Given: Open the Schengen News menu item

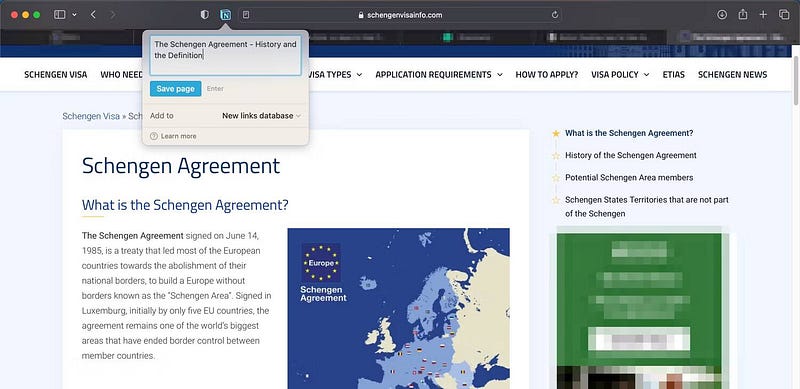Looking at the screenshot, I should point(732,75).
